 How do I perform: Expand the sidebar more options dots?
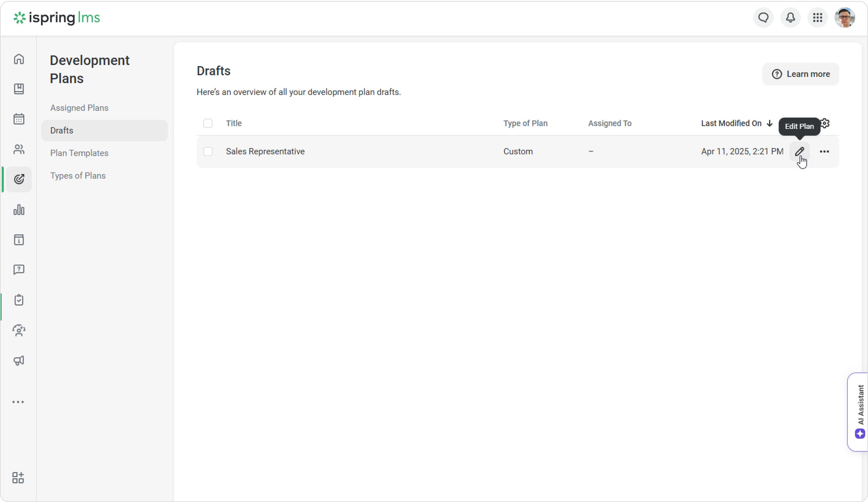[x=18, y=402]
